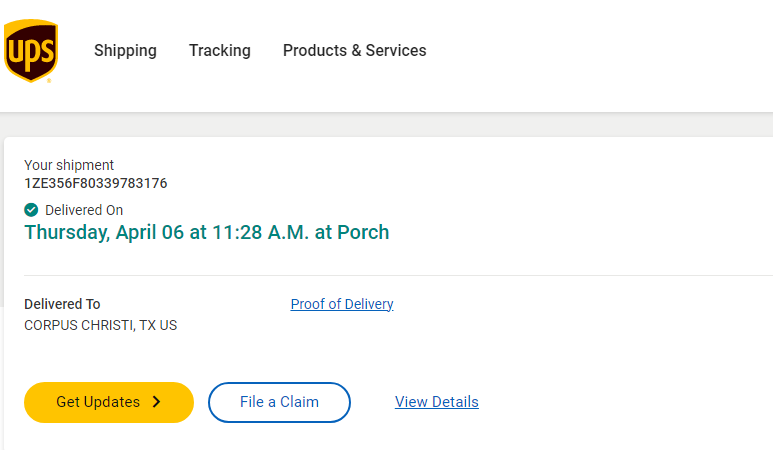Image resolution: width=773 pixels, height=450 pixels.
Task: Click blank card area right of View Details
Action: click(x=620, y=402)
